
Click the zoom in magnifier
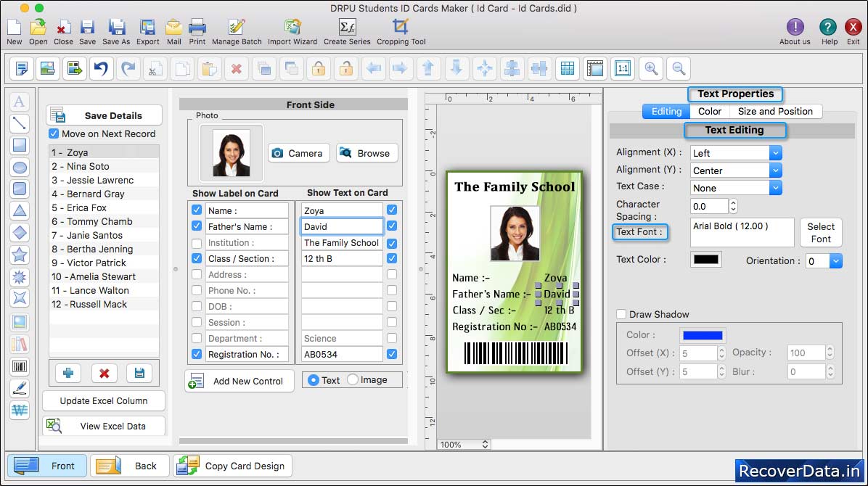[651, 69]
